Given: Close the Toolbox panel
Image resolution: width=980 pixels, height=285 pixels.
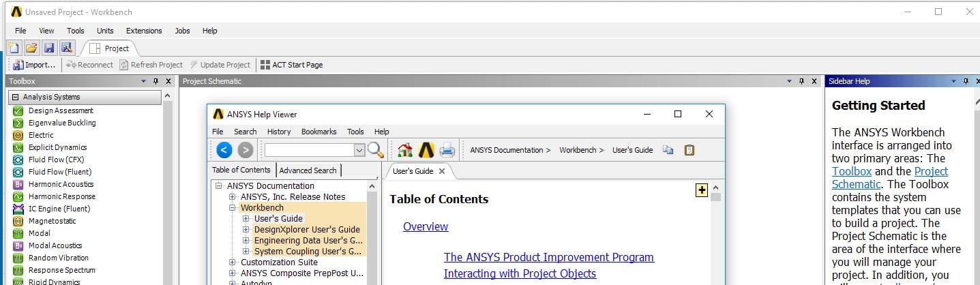Looking at the screenshot, I should (168, 81).
